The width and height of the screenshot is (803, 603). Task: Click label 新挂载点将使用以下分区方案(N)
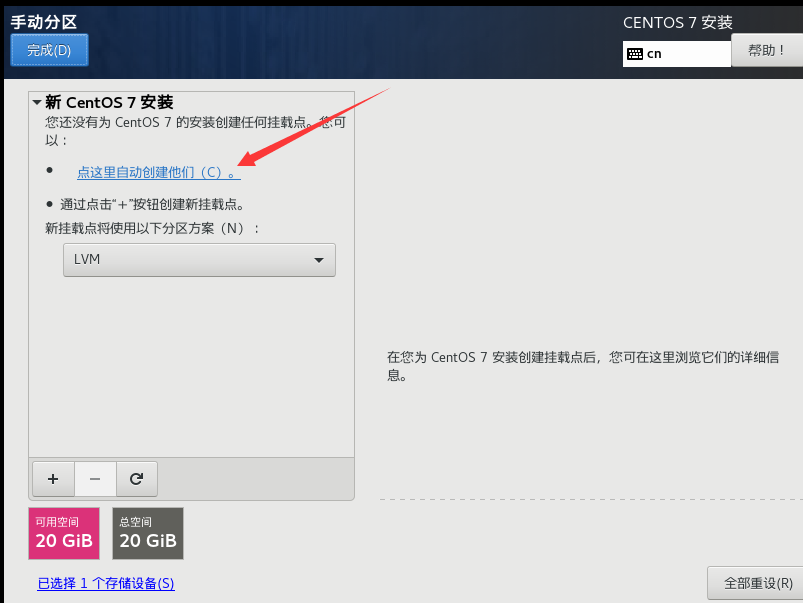[153, 228]
